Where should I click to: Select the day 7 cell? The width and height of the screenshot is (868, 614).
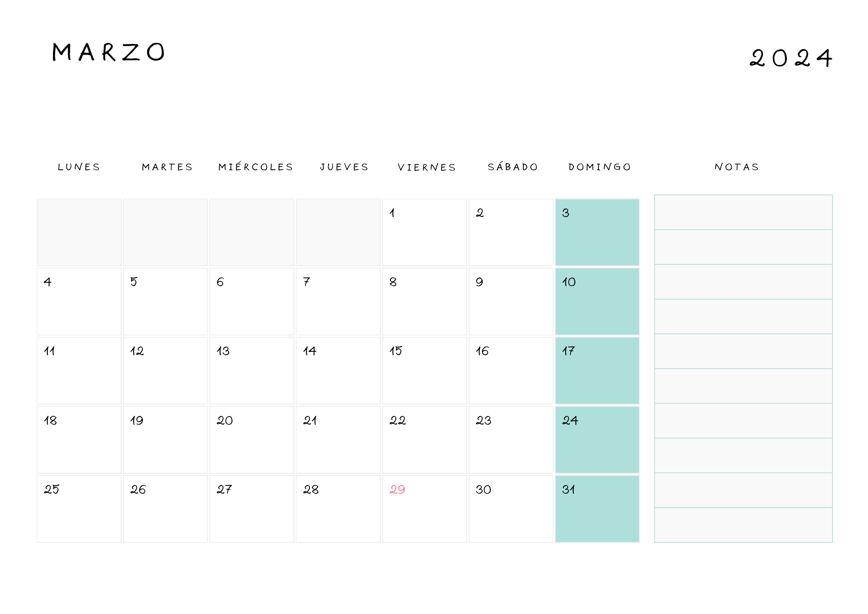pyautogui.click(x=338, y=301)
